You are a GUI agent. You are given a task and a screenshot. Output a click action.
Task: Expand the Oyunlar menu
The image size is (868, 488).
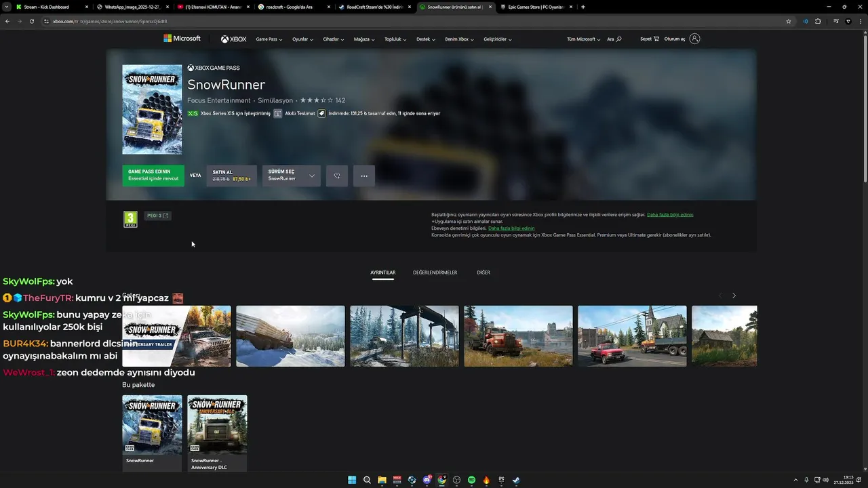[302, 39]
